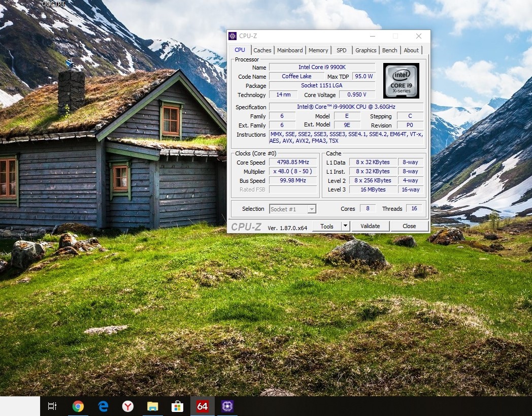Click the Code Name value 'Coffee Lake'

pos(296,76)
